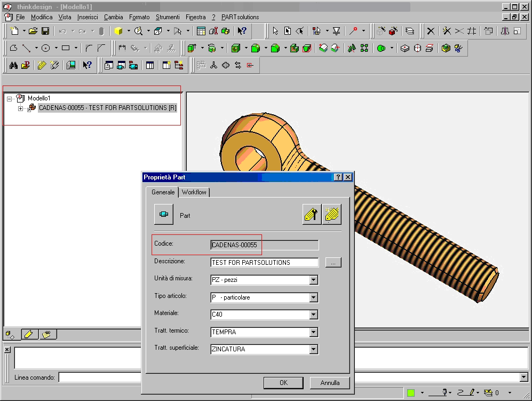Click the New document icon

[14, 31]
